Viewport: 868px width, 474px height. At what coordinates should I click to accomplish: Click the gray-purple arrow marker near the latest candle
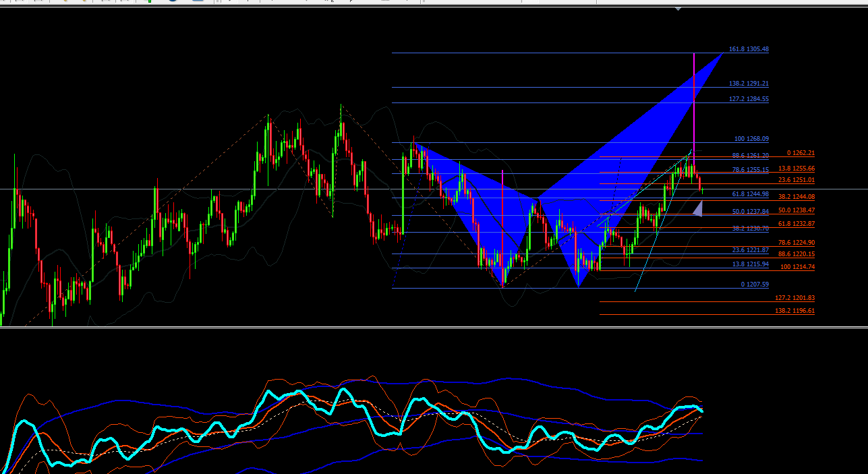point(698,209)
